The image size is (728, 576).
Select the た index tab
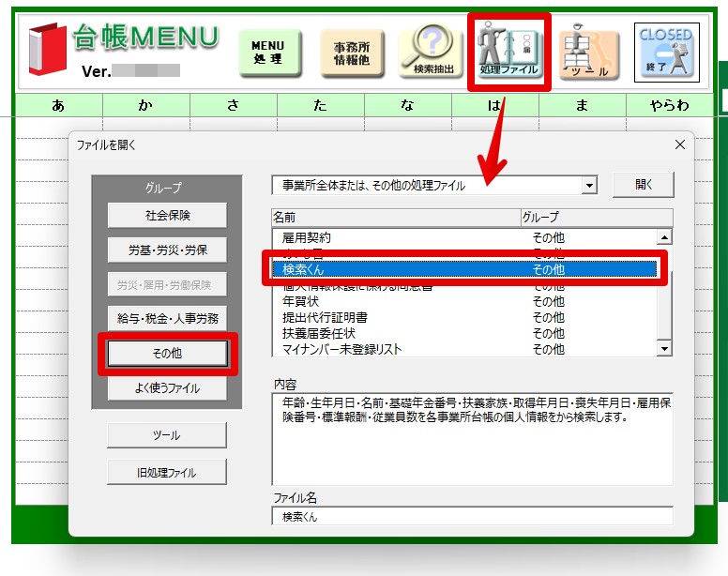coord(320,106)
